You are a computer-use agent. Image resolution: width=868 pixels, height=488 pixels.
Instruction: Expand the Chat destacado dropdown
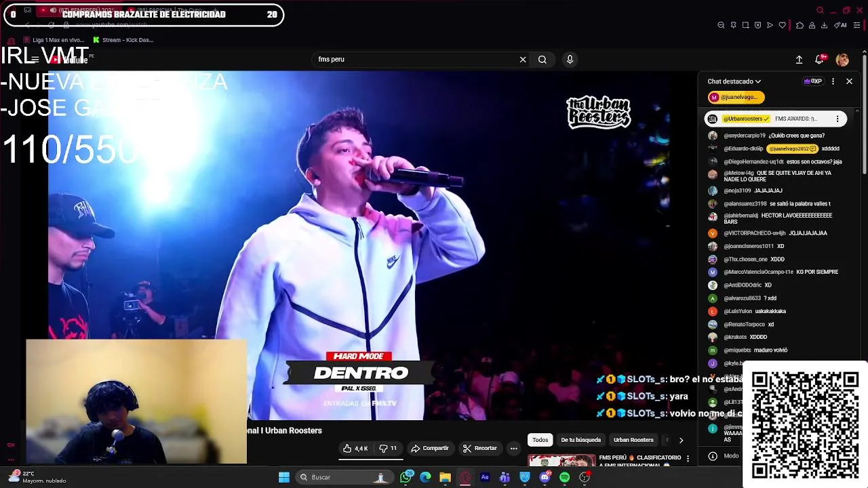734,81
